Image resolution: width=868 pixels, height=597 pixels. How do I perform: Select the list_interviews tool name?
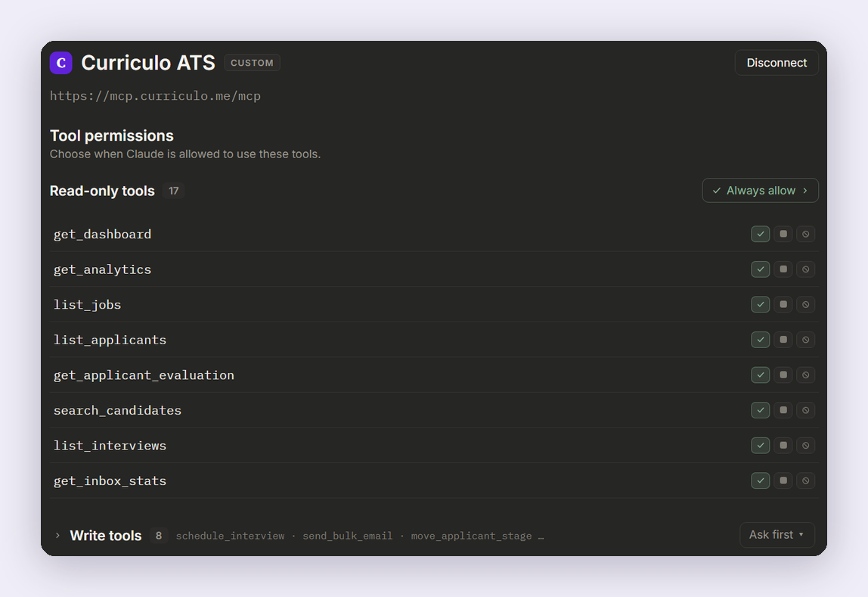[110, 446]
